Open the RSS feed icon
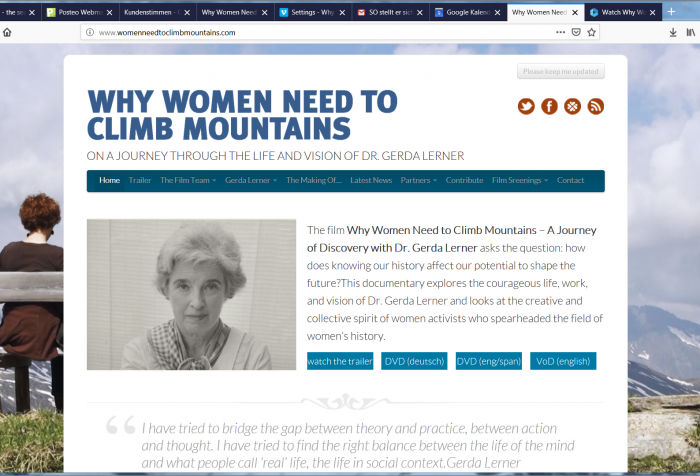Viewport: 700px width, 476px height. click(596, 106)
